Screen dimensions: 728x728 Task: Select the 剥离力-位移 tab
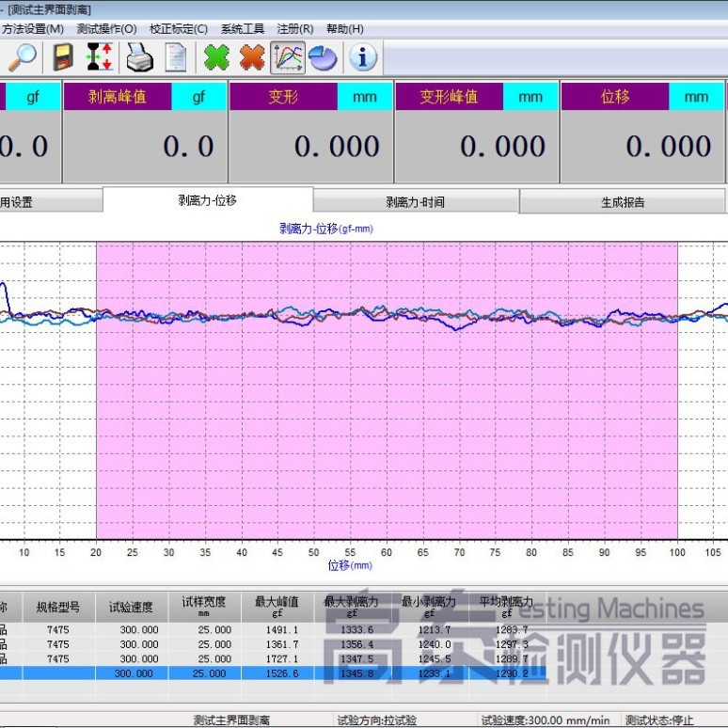(207, 200)
